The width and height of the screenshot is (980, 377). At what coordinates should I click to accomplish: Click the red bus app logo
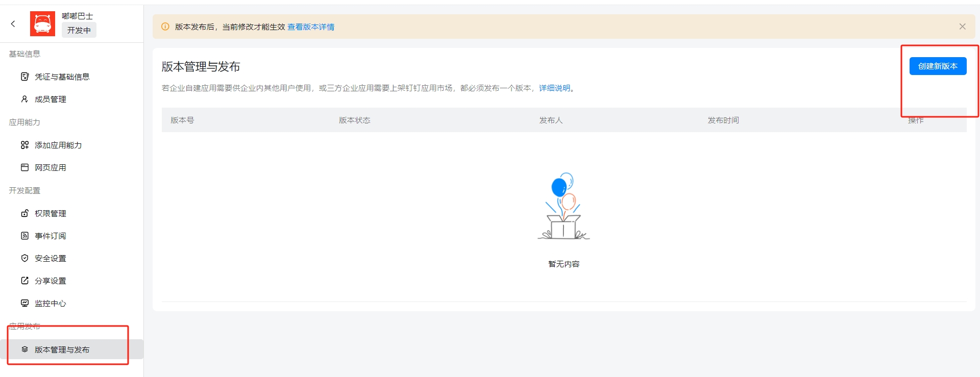point(42,23)
